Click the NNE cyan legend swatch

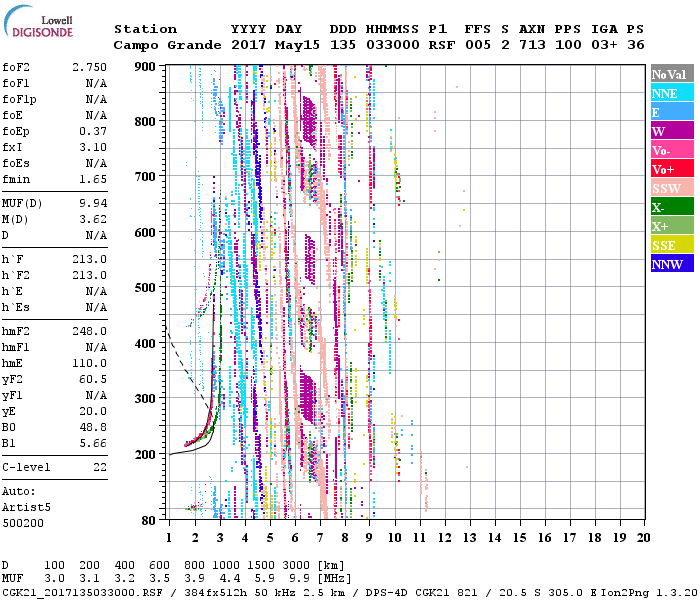click(671, 93)
